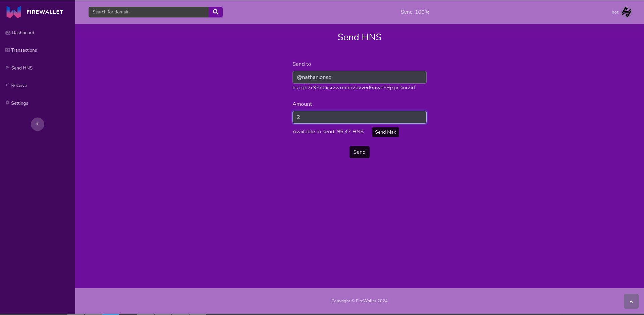Open the Receive page
The image size is (644, 315).
[19, 85]
